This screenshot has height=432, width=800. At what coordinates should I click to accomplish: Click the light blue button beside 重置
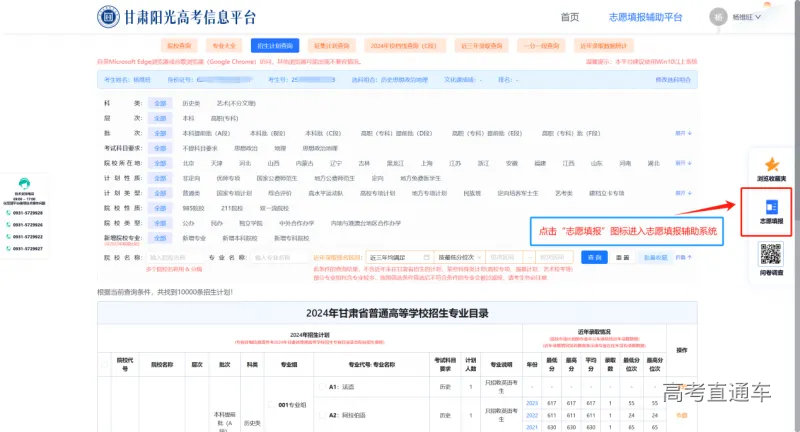[x=656, y=258]
